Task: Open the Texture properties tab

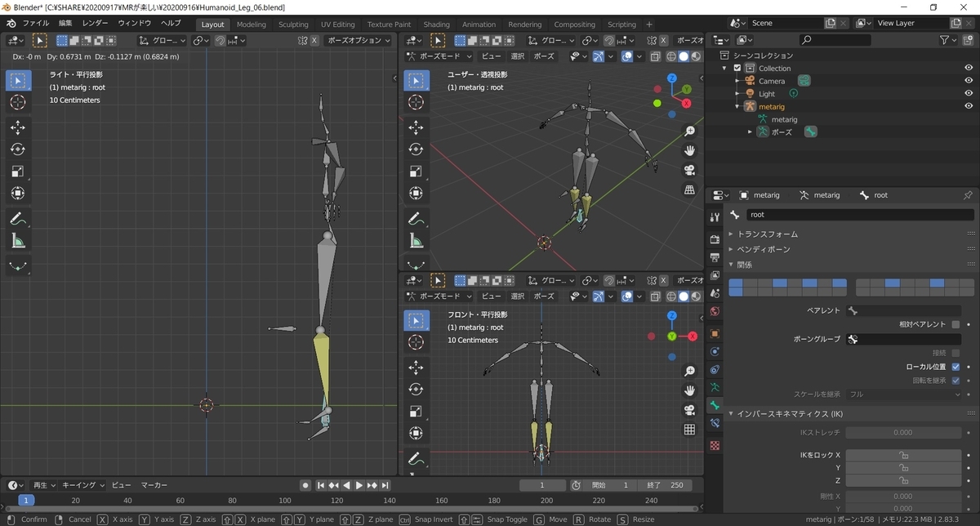Action: (x=715, y=445)
